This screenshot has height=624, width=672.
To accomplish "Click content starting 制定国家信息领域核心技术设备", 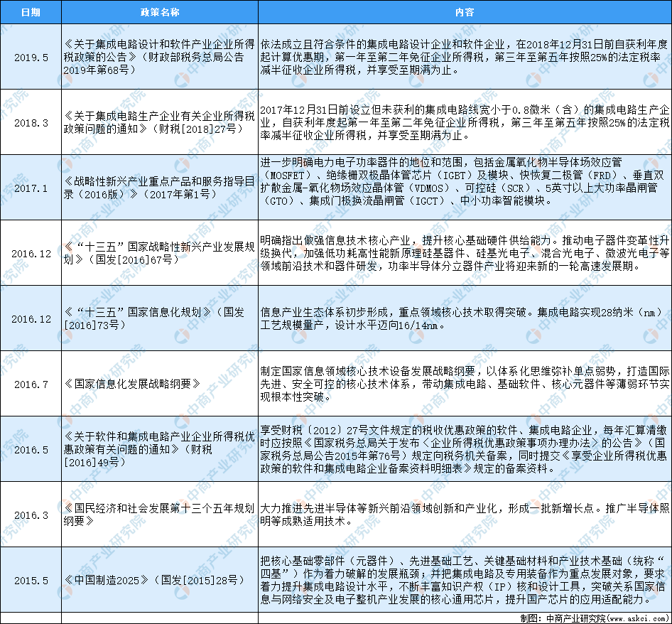I will [465, 384].
